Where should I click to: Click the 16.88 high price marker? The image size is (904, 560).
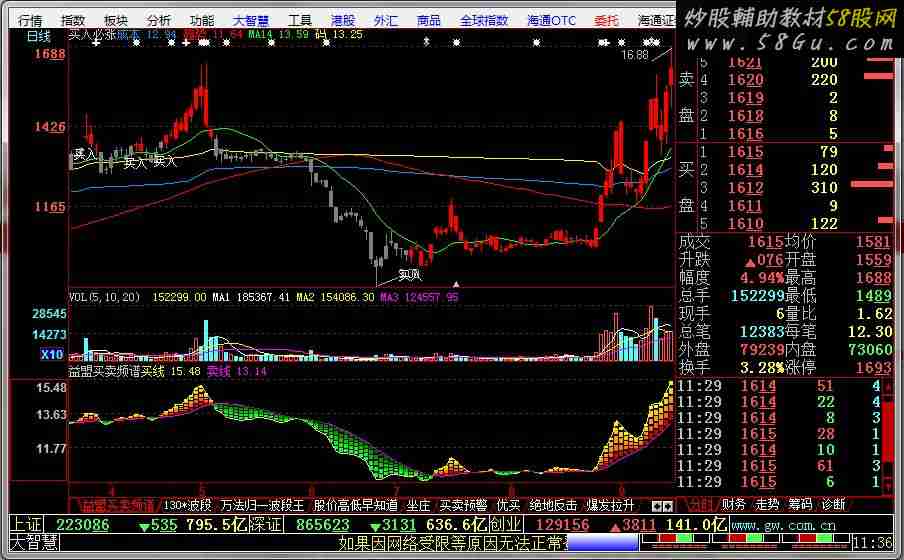[635, 55]
